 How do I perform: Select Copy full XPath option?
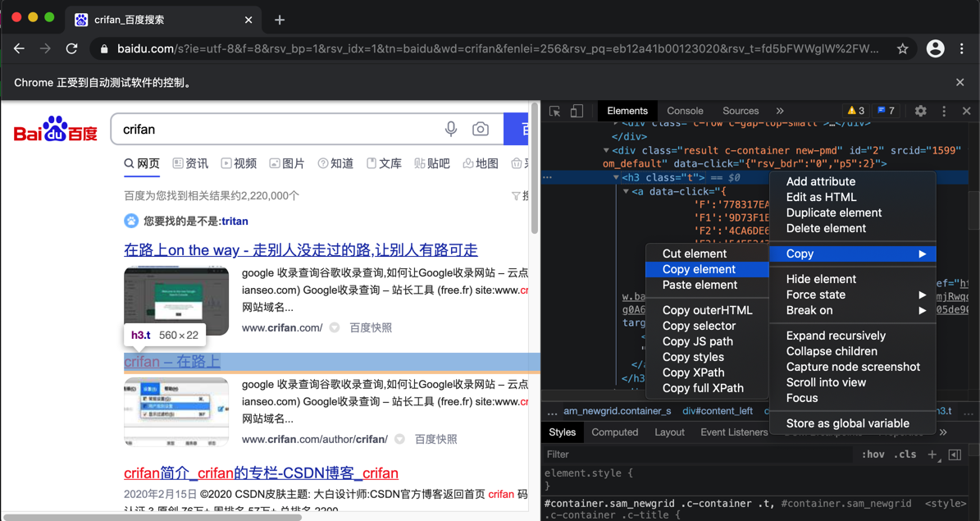(707, 388)
